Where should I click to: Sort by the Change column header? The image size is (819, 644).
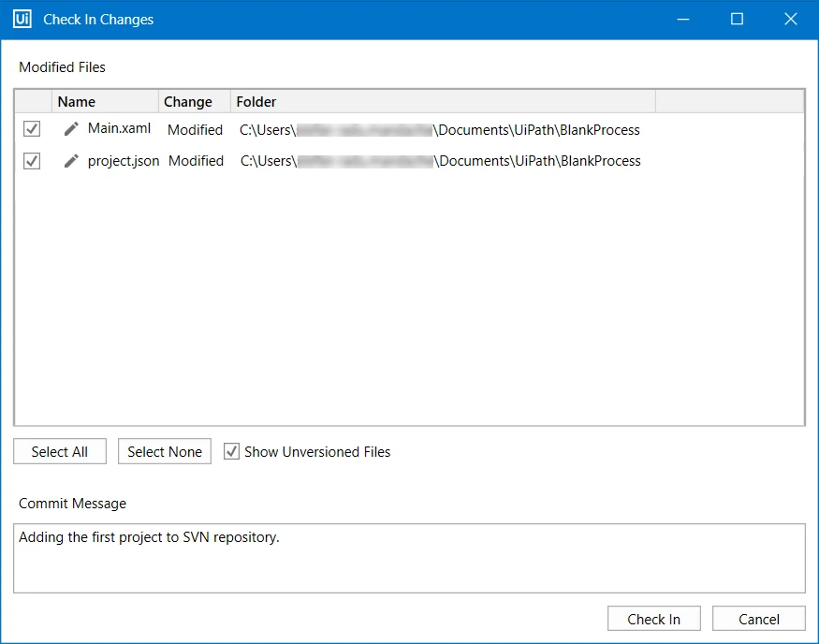195,101
